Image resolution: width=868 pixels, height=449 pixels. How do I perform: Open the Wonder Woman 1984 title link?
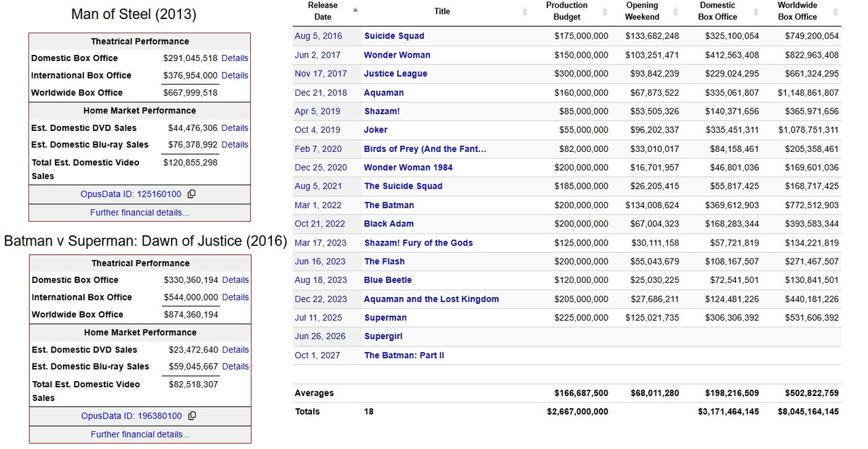[x=408, y=168]
